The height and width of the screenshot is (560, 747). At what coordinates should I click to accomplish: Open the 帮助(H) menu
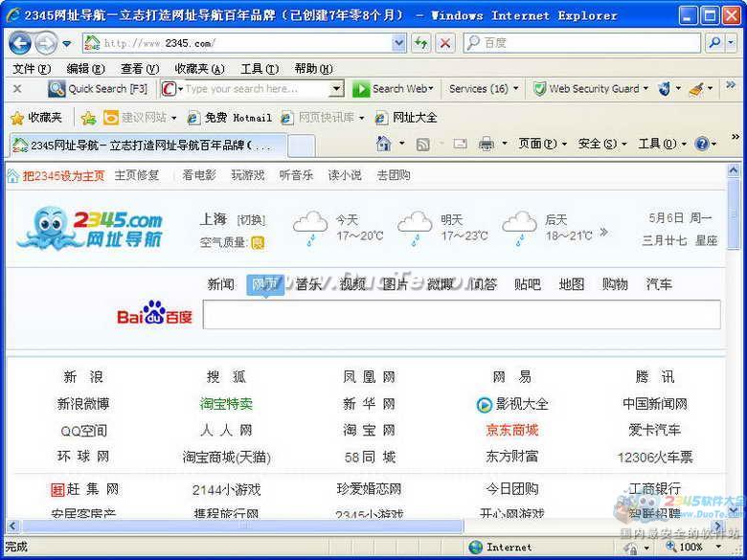tap(314, 69)
